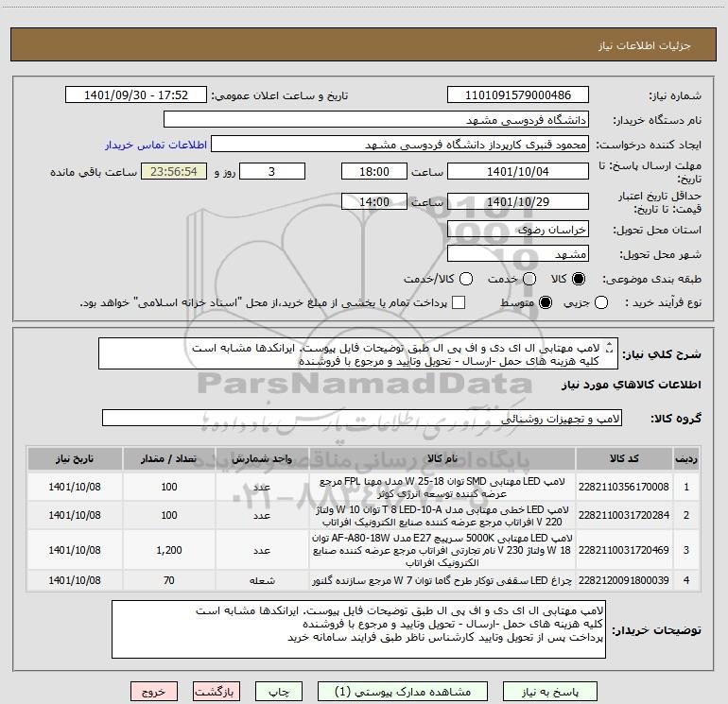Click product code 2282110031720469

[624, 550]
